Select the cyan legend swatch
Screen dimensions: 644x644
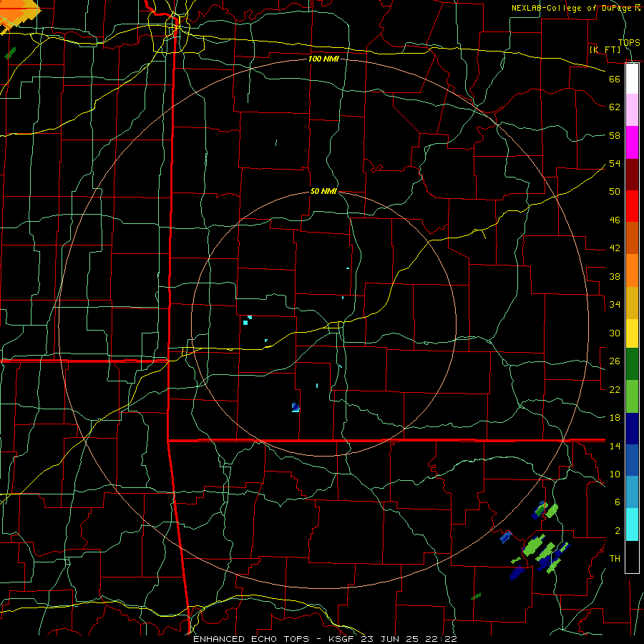tap(632, 524)
